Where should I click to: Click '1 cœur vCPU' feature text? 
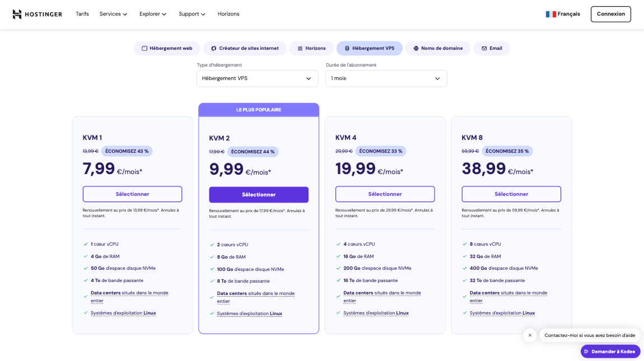point(105,244)
